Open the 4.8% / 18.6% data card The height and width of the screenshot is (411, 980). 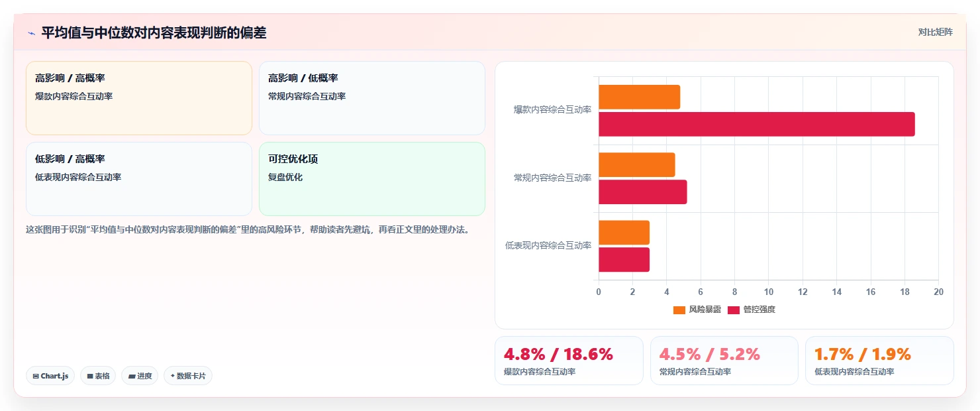tap(569, 361)
